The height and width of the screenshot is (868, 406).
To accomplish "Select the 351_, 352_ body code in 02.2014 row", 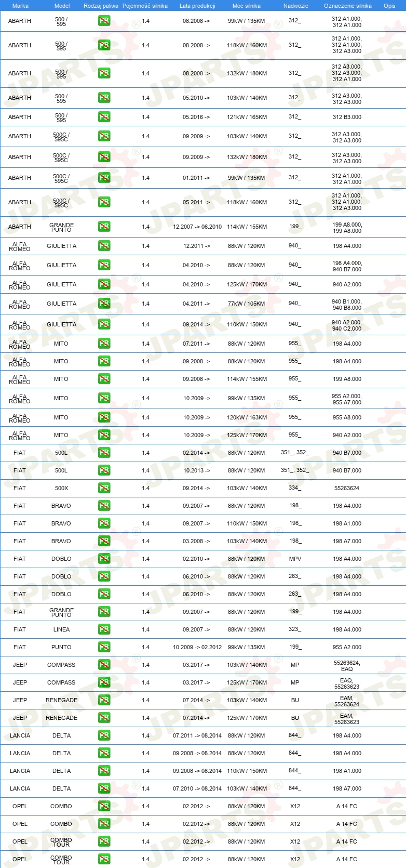I will [295, 453].
